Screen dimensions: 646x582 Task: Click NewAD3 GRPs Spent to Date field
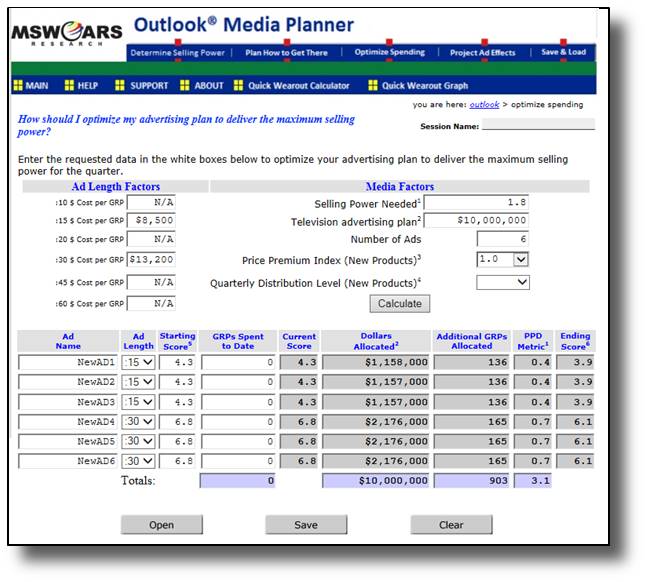[x=238, y=402]
